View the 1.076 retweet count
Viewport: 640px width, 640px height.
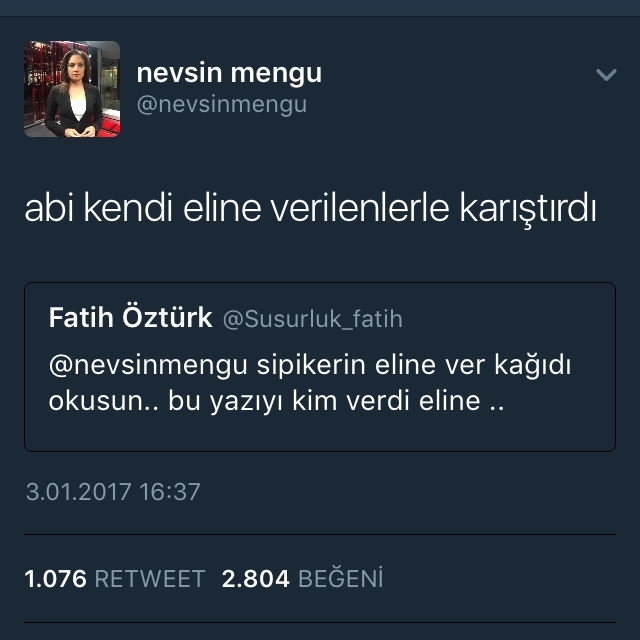click(56, 579)
